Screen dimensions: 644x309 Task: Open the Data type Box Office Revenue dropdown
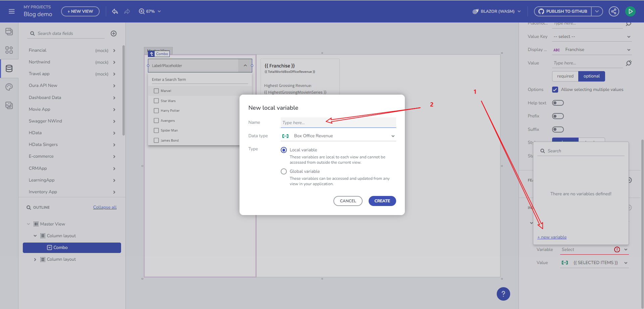tap(338, 136)
